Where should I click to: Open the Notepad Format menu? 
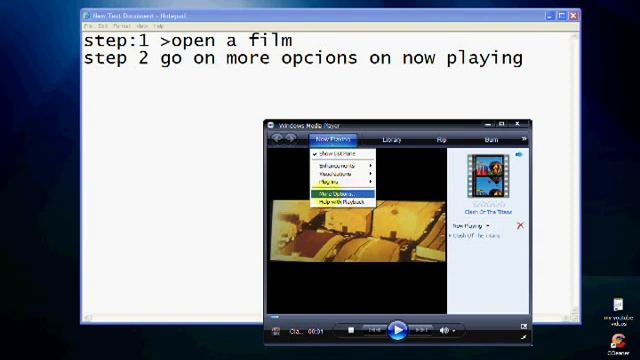[122, 26]
